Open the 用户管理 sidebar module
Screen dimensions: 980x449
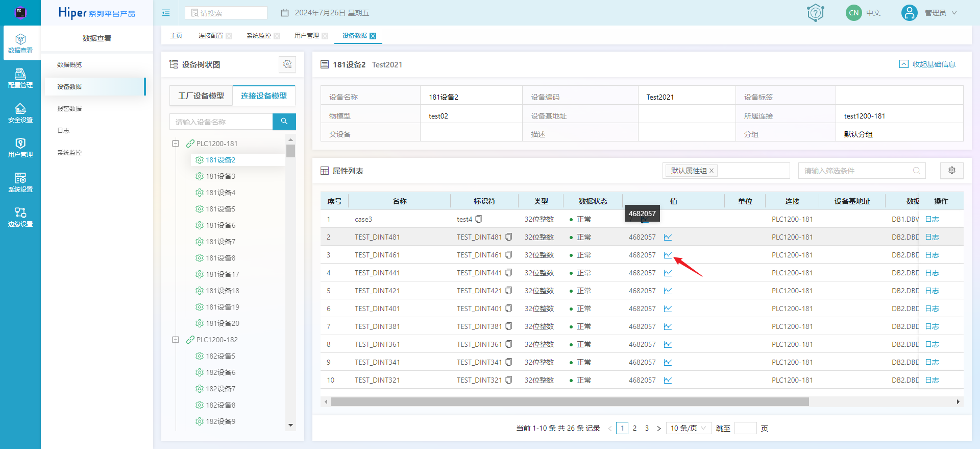[x=20, y=148]
